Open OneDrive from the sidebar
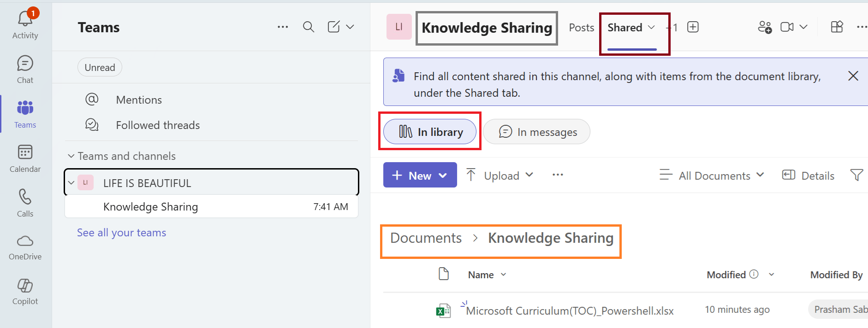This screenshot has width=868, height=328. tap(25, 248)
